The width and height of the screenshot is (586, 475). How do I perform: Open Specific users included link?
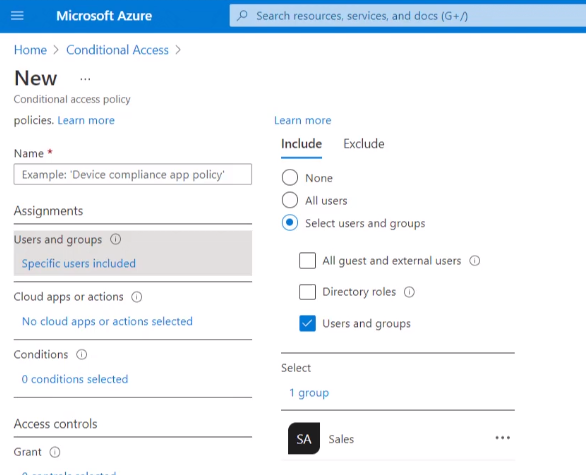(78, 263)
